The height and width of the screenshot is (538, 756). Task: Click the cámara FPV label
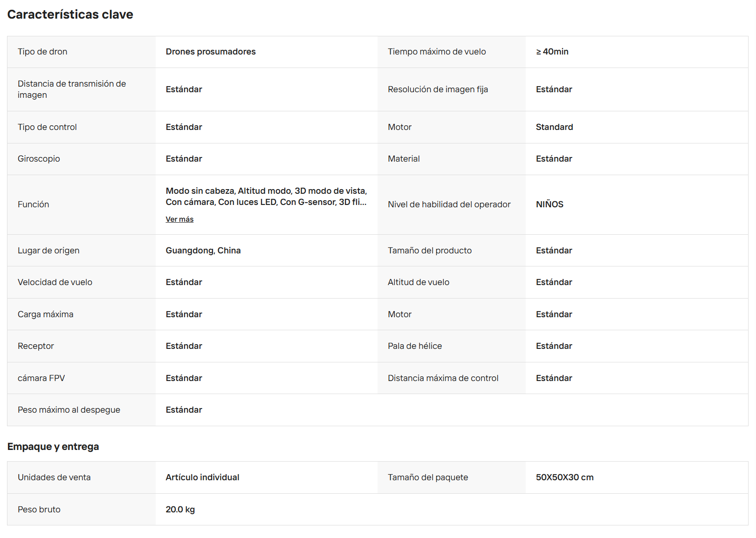point(41,378)
